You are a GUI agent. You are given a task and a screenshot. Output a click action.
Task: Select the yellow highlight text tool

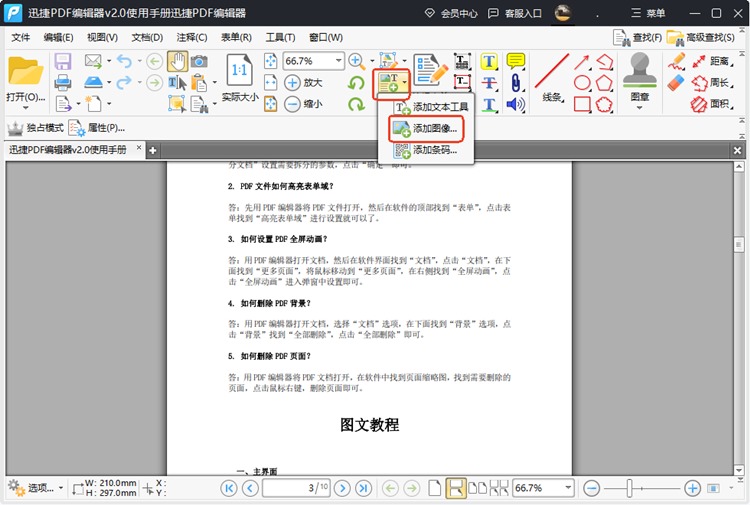489,61
